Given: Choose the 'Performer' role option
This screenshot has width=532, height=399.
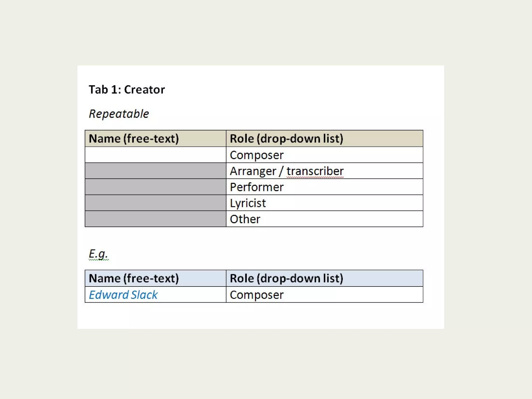Looking at the screenshot, I should [x=324, y=187].
